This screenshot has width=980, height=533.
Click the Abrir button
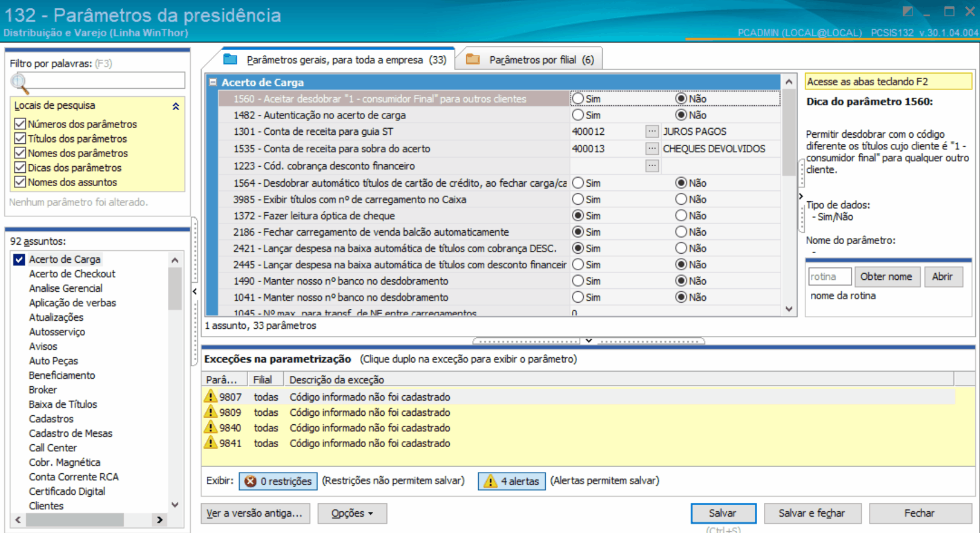tap(943, 276)
